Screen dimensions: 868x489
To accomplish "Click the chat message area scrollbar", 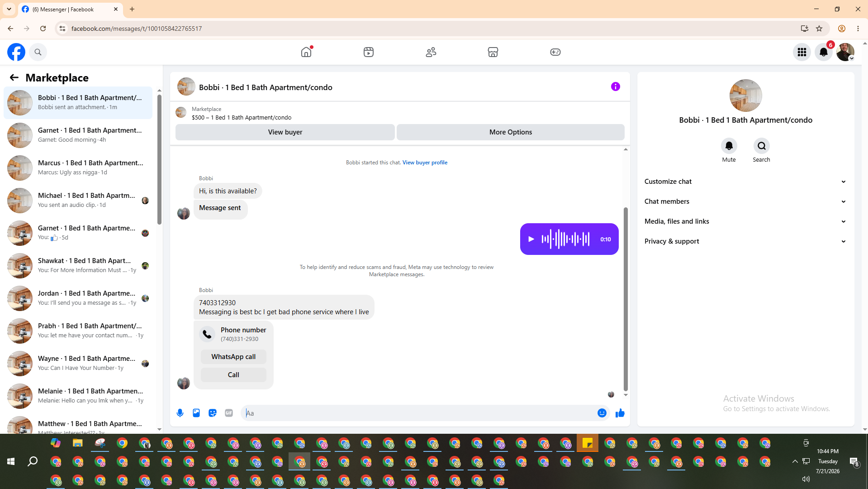I will click(626, 299).
